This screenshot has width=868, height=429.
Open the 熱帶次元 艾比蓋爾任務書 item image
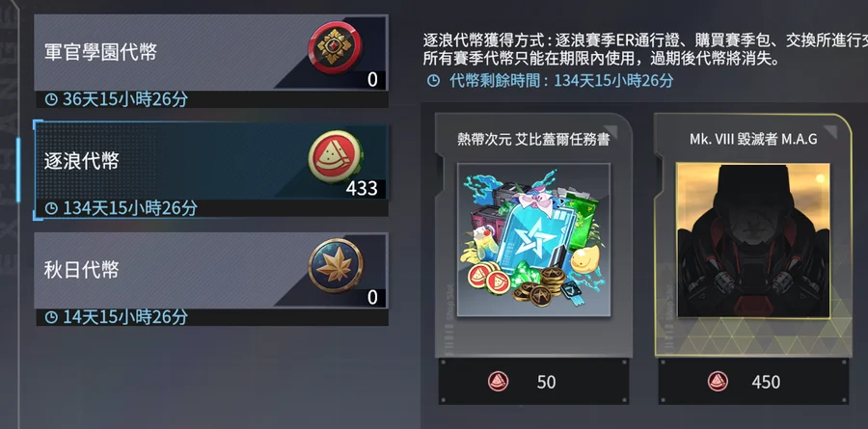pos(533,240)
